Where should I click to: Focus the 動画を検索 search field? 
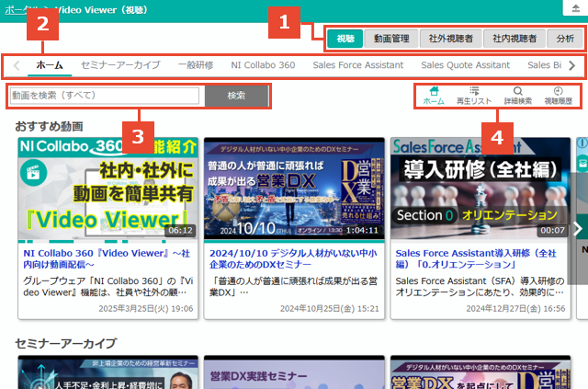coord(105,96)
